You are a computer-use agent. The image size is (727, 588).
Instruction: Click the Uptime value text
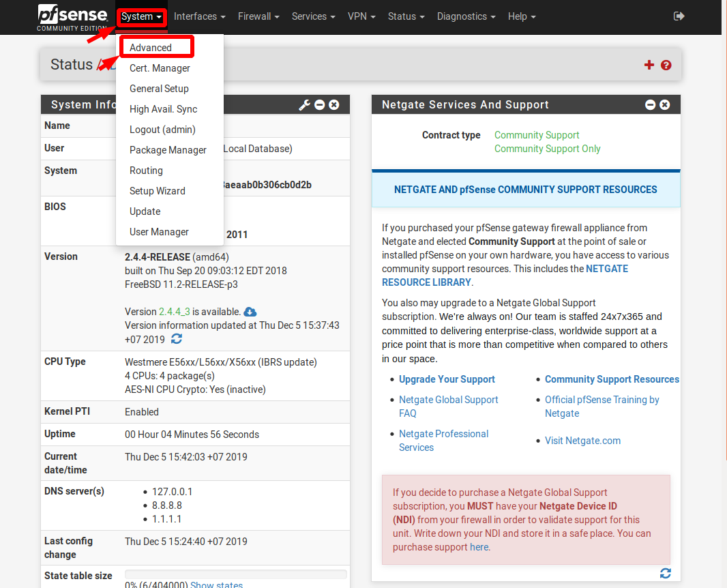pyautogui.click(x=192, y=435)
